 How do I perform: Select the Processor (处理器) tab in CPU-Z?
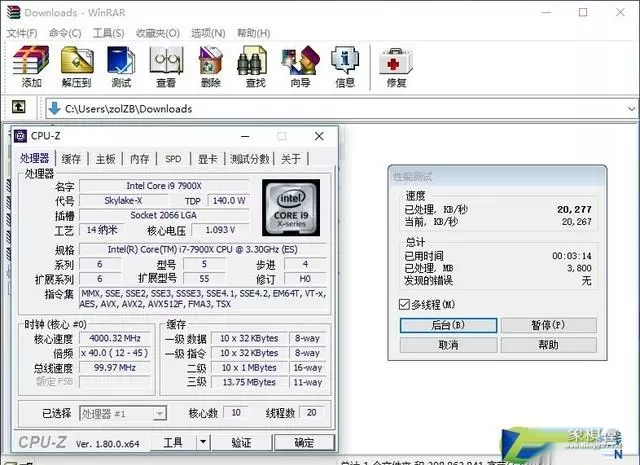tap(35, 158)
